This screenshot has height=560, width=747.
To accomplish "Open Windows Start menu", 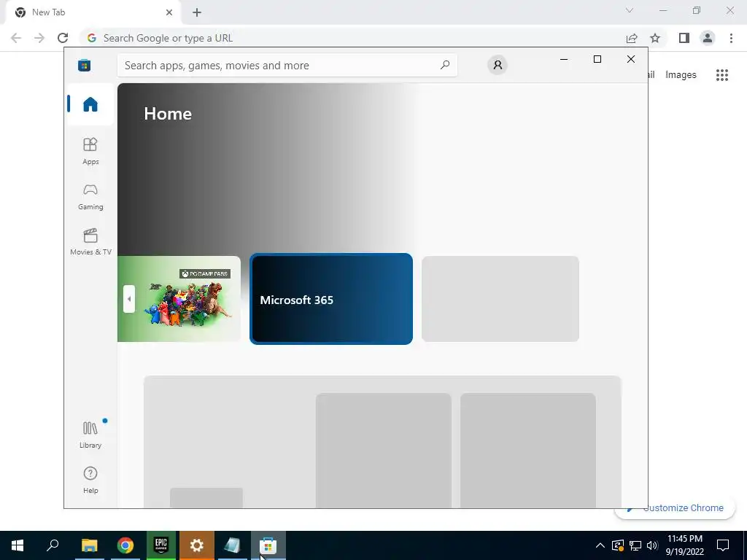I will [18, 545].
